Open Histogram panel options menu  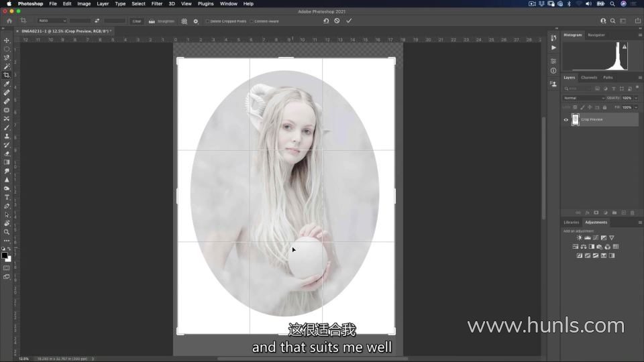[640, 35]
